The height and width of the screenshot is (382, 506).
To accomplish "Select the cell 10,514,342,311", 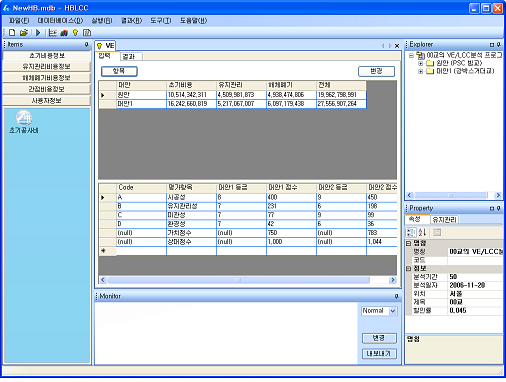I will (x=191, y=95).
